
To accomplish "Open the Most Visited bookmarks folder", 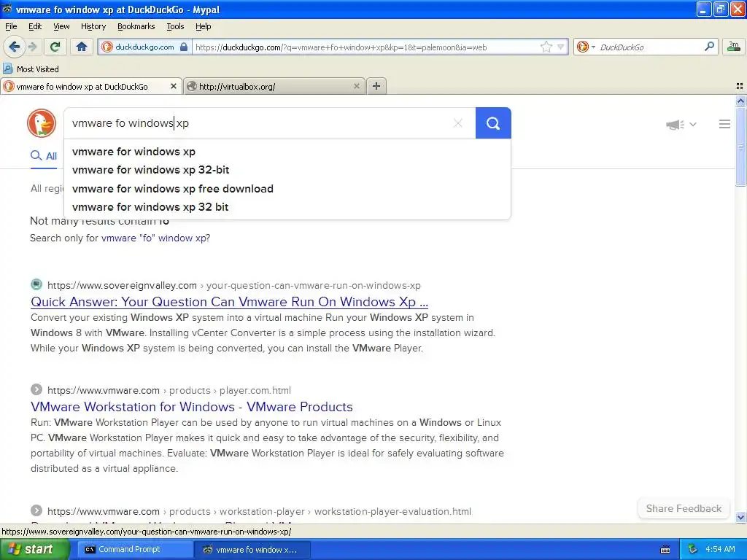I will [x=31, y=69].
